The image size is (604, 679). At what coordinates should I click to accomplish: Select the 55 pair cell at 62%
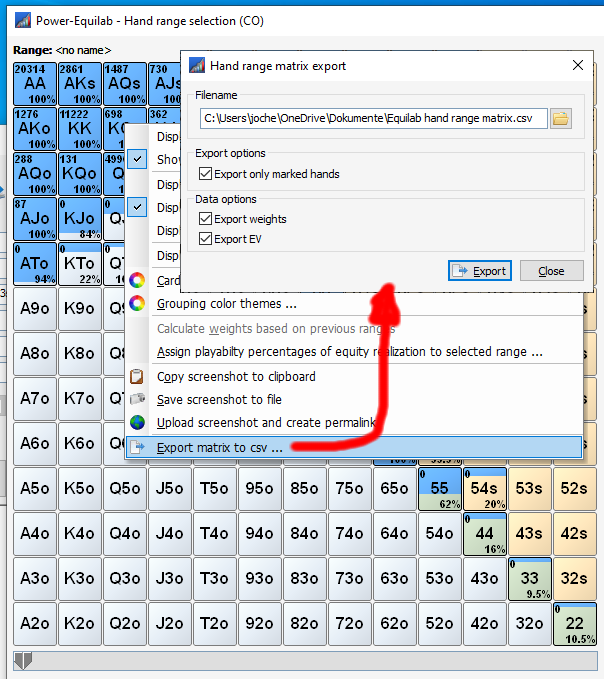tap(440, 489)
